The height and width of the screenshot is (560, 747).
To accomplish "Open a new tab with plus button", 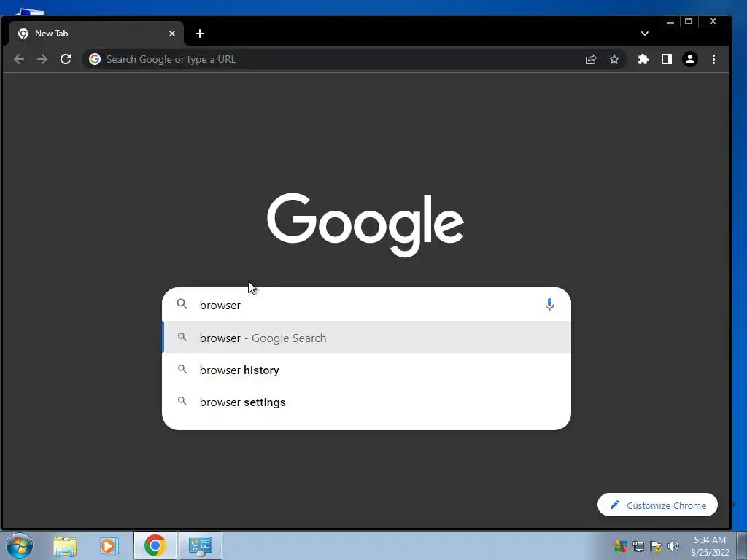I will click(200, 34).
